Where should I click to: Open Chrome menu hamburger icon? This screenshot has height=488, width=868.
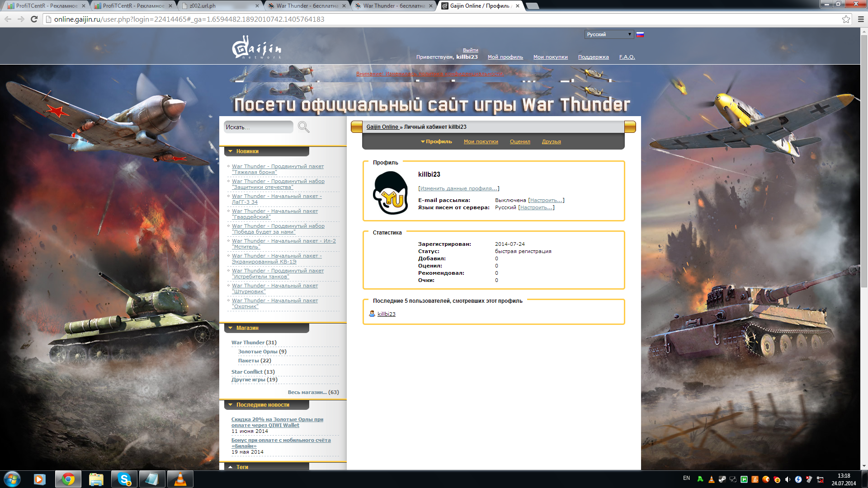[861, 19]
